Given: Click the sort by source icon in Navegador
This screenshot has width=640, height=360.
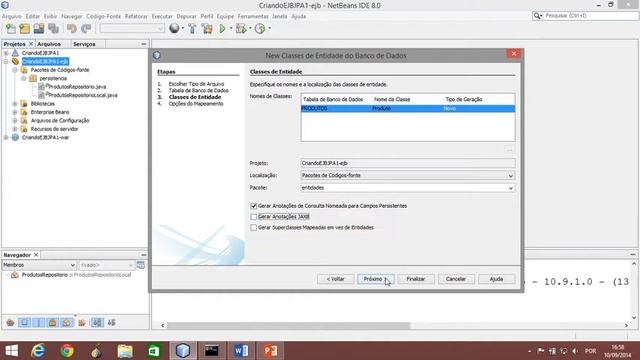Looking at the screenshot, I should click(111, 323).
